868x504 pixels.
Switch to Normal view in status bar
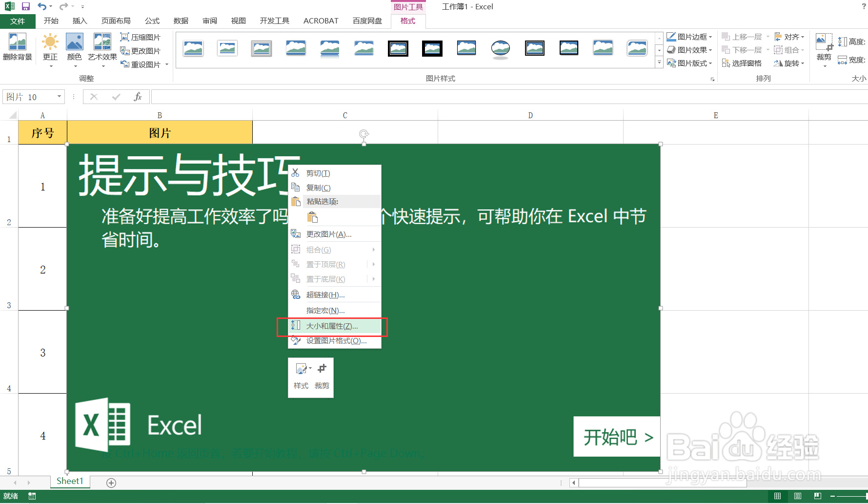pyautogui.click(x=777, y=496)
